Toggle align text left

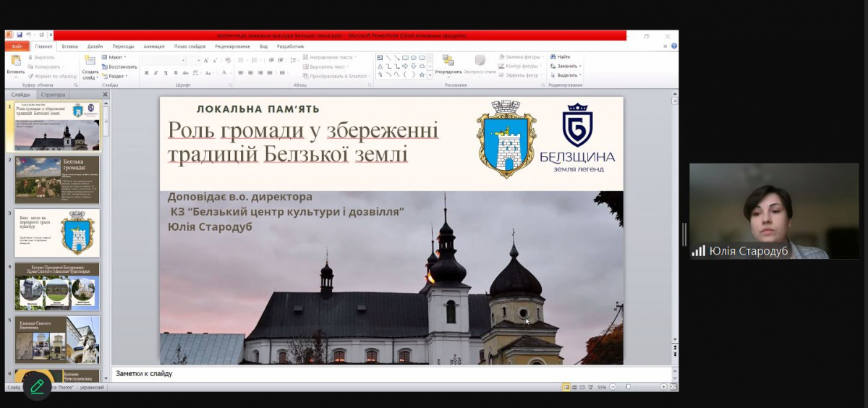tap(239, 73)
